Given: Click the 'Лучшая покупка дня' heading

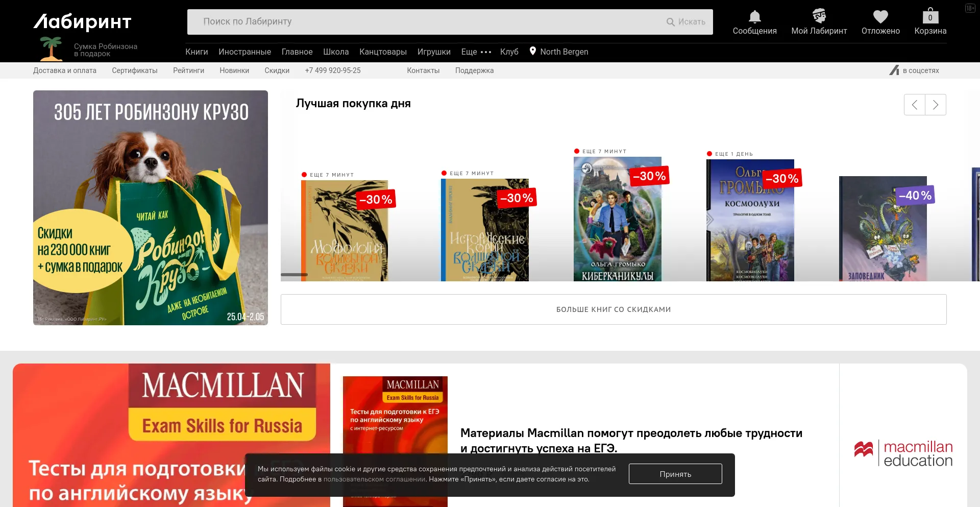Looking at the screenshot, I should click(353, 104).
